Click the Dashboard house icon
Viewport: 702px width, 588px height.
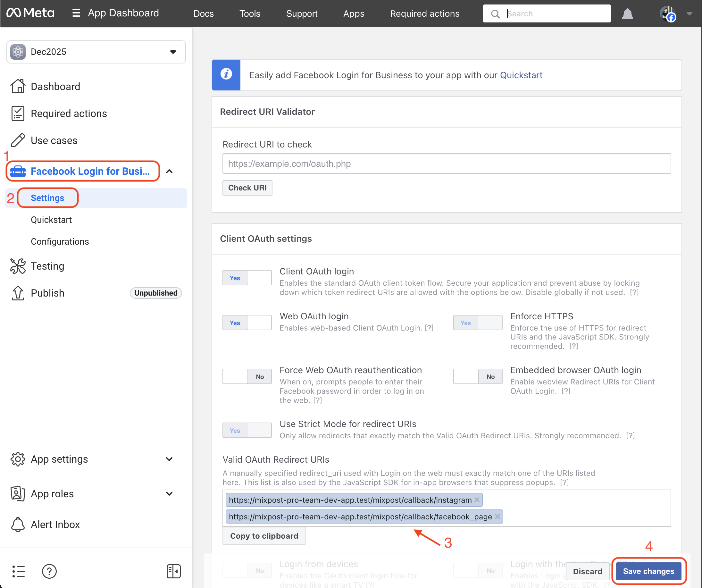[x=18, y=87]
